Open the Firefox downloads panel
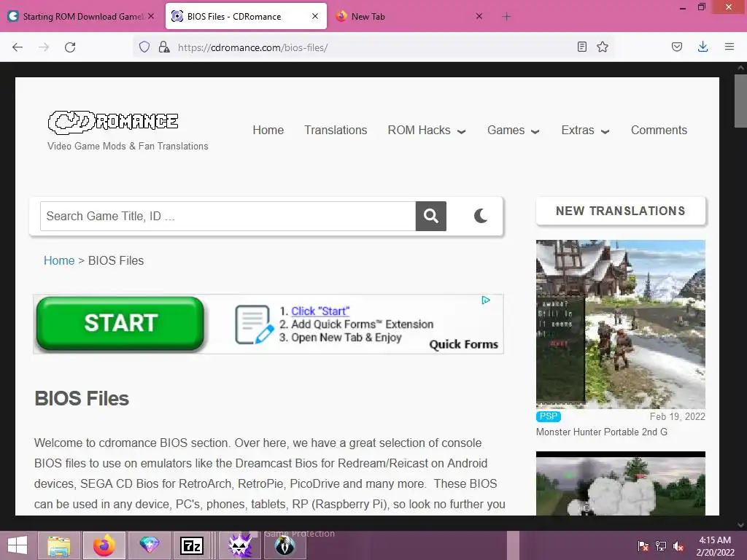The width and height of the screenshot is (747, 560). tap(703, 47)
